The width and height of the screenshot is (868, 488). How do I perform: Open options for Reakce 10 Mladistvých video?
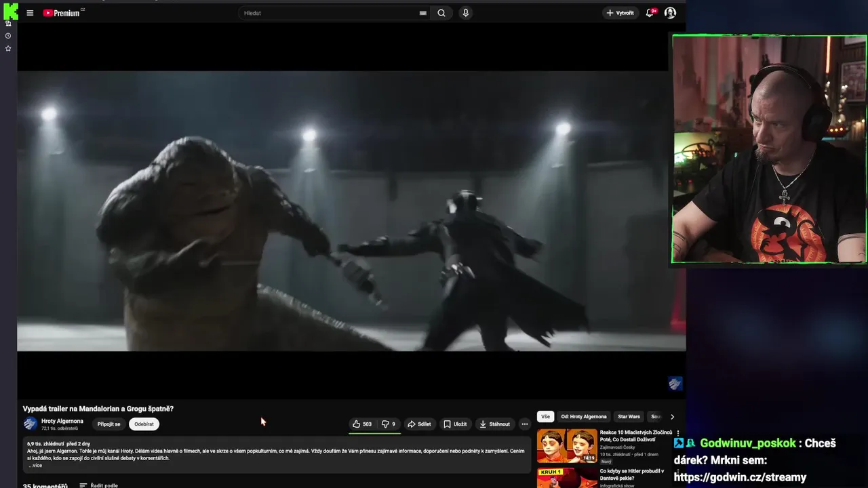click(678, 434)
